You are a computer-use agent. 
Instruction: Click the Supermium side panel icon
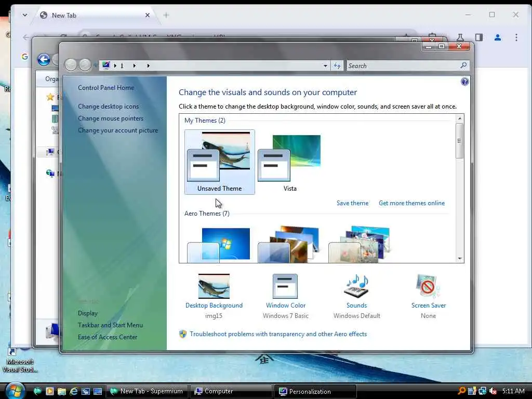pyautogui.click(x=478, y=37)
